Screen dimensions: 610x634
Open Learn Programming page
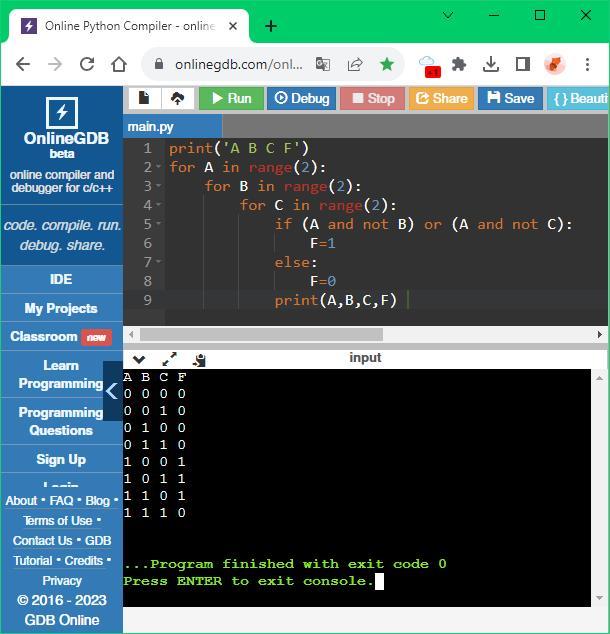(61, 374)
